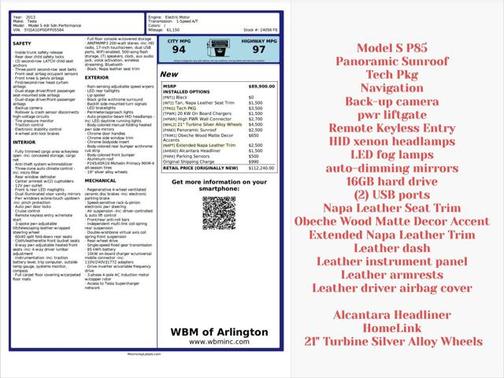
Task: Click red 'Obeche Wood Matte Decor Accent' line
Action: [392, 221]
